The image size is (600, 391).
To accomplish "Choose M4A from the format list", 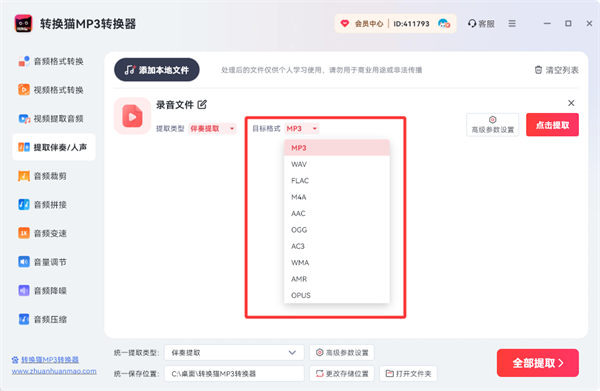I will 337,197.
